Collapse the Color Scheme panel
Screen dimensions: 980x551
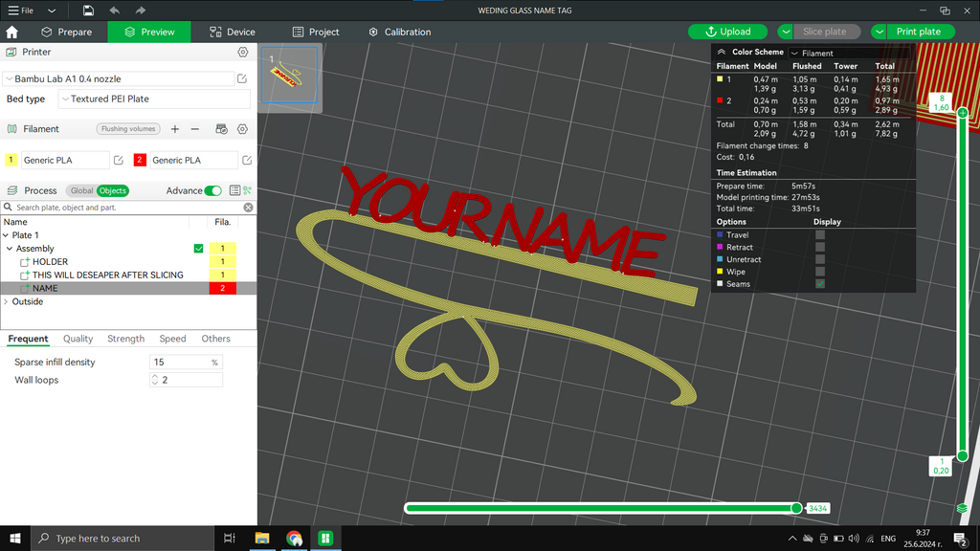tap(722, 52)
